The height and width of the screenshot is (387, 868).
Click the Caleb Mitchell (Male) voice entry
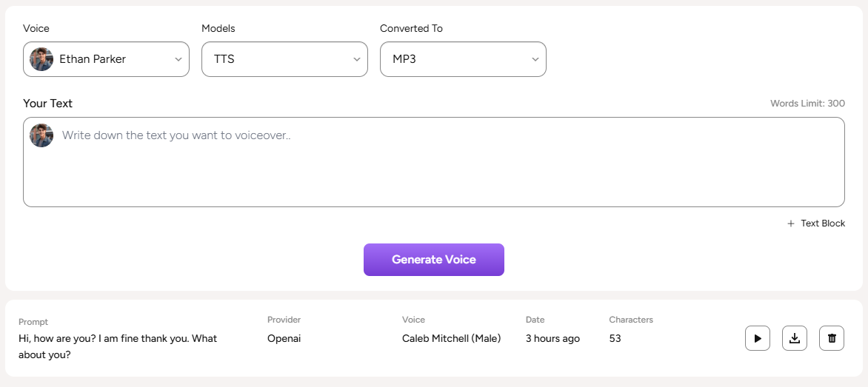click(x=451, y=338)
